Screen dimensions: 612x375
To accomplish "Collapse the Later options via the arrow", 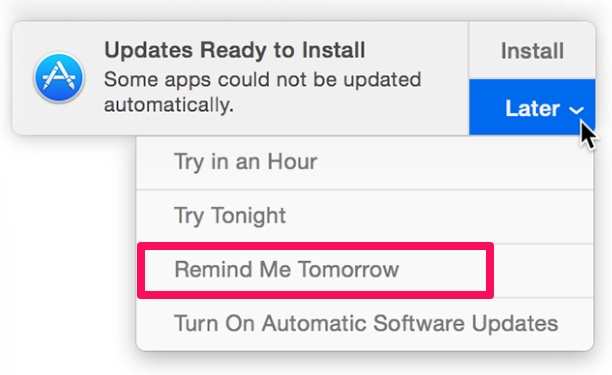I will (576, 110).
